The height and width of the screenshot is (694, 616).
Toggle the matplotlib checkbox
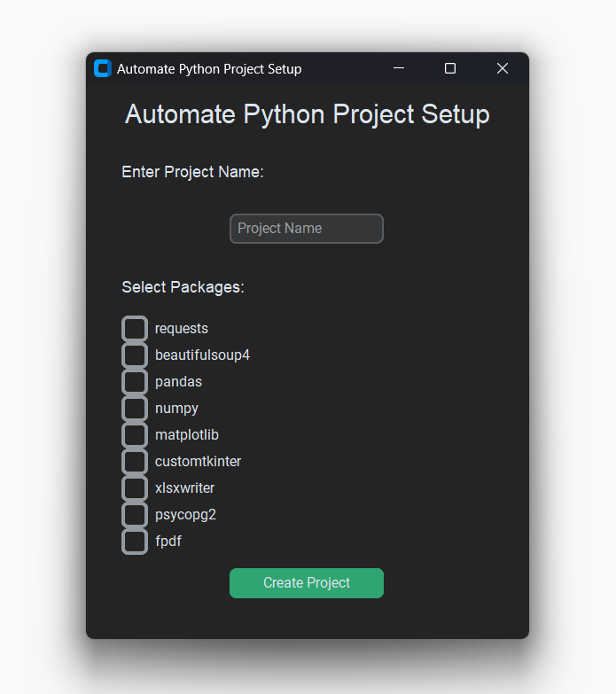[x=135, y=434]
